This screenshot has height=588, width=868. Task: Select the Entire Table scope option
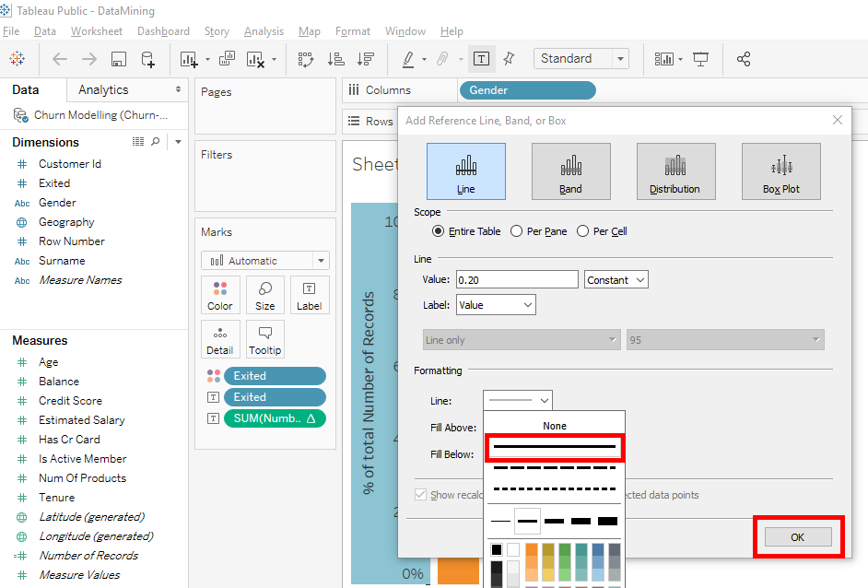[438, 231]
